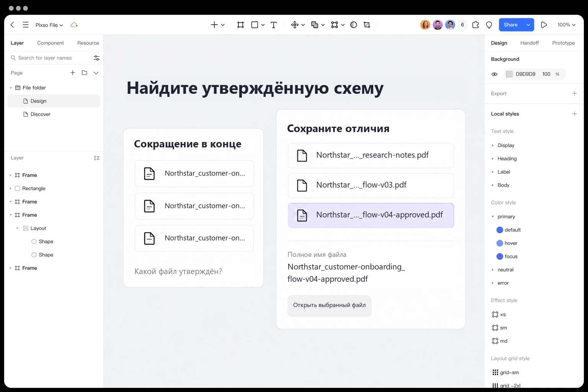Check the cloud sync status icon

74,25
